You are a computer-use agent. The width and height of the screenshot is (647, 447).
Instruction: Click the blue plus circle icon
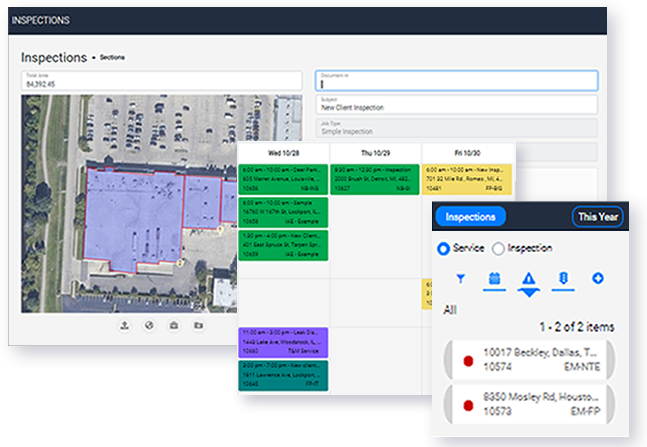click(x=598, y=279)
